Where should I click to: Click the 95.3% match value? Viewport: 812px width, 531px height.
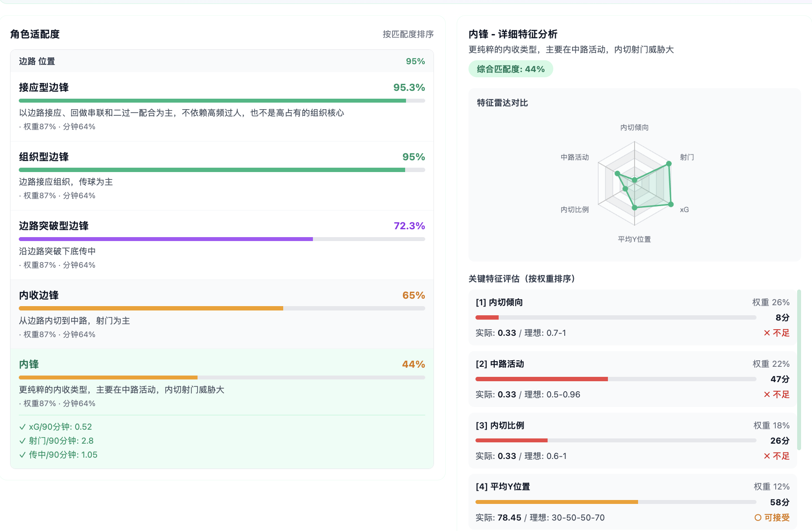pyautogui.click(x=409, y=87)
